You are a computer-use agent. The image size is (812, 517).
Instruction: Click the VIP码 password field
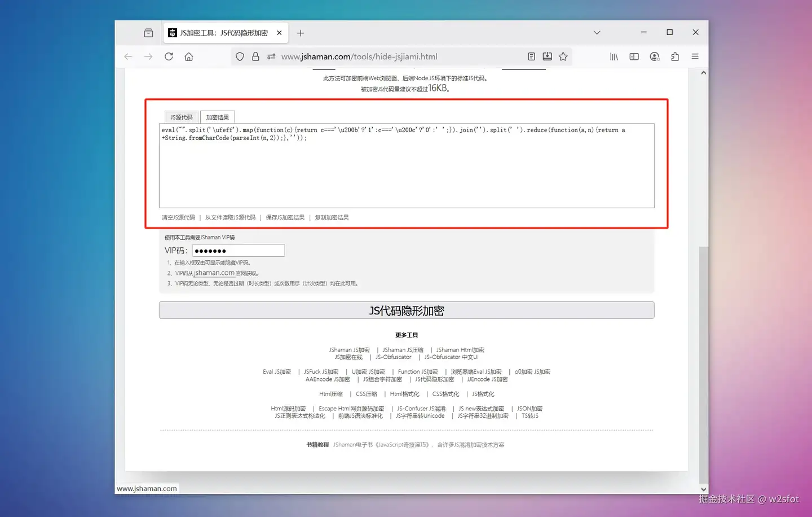[x=238, y=251]
